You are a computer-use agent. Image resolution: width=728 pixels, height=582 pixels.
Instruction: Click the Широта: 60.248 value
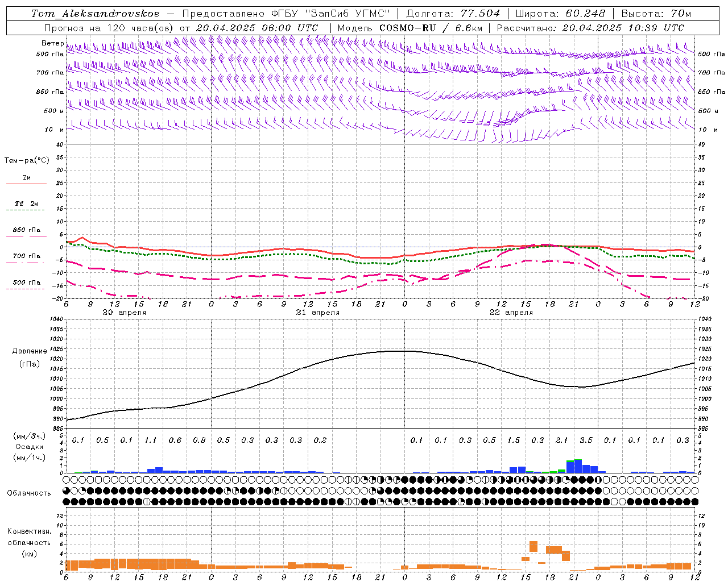tap(561, 14)
